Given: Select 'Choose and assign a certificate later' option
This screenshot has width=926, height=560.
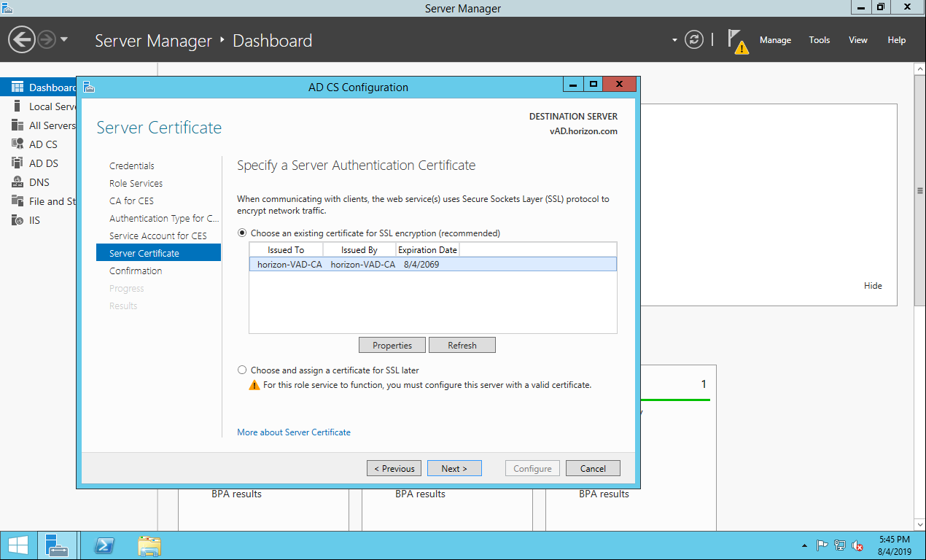Looking at the screenshot, I should coord(243,370).
